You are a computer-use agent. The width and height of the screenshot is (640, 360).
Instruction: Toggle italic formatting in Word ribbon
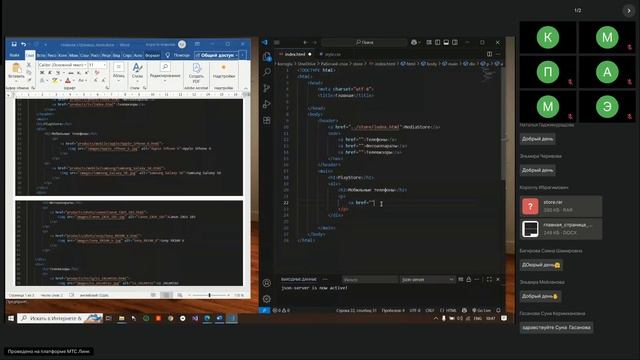[50, 73]
